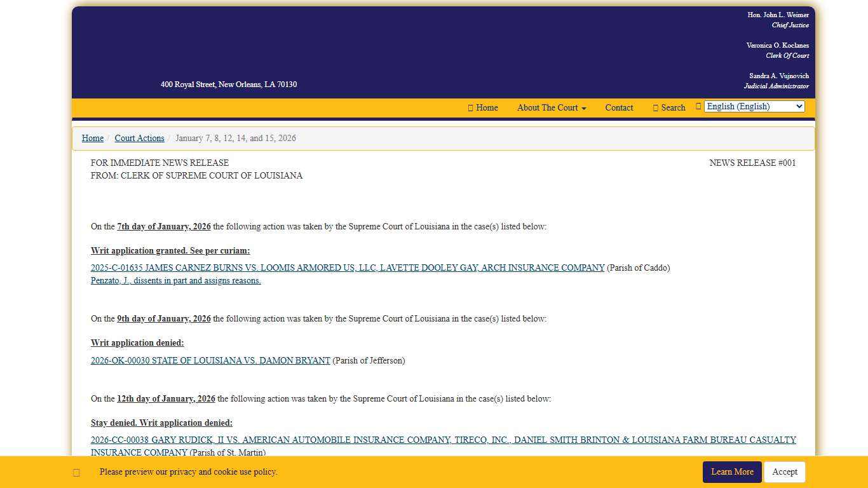Click the Accept button for cookies
Viewport: 868px width, 488px height.
(x=784, y=472)
